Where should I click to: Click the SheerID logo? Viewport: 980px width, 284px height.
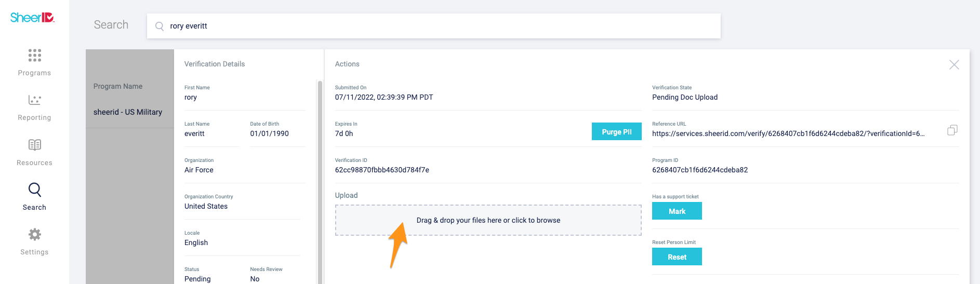32,18
